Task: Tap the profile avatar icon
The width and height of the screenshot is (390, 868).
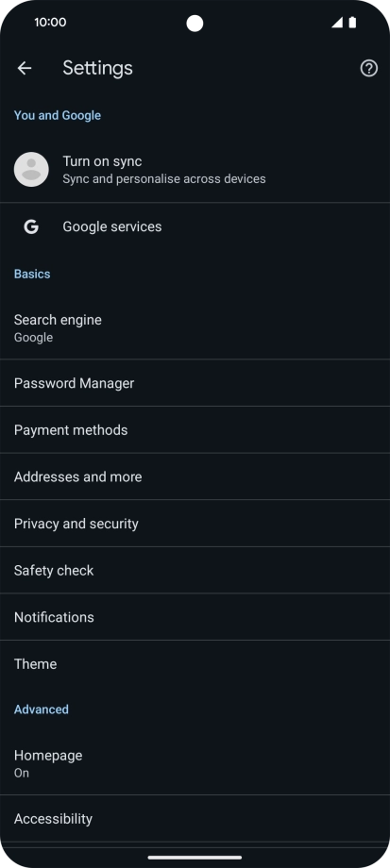Action: coord(31,170)
